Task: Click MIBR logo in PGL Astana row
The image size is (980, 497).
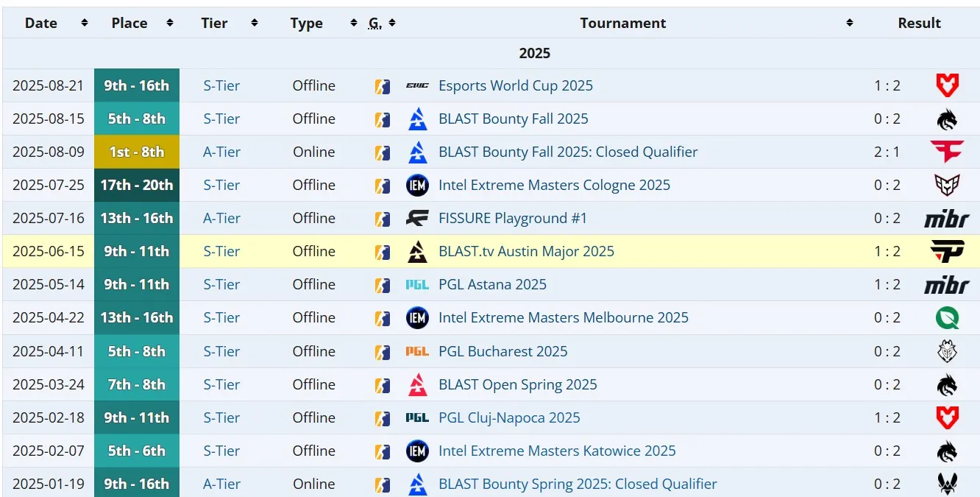Action: (x=947, y=284)
